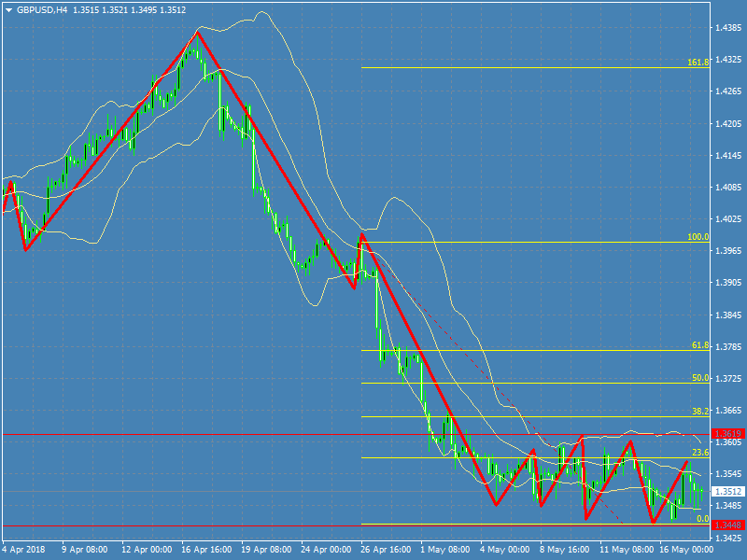
Task: Click the 19 Apr 08:00 time label
Action: point(267,550)
